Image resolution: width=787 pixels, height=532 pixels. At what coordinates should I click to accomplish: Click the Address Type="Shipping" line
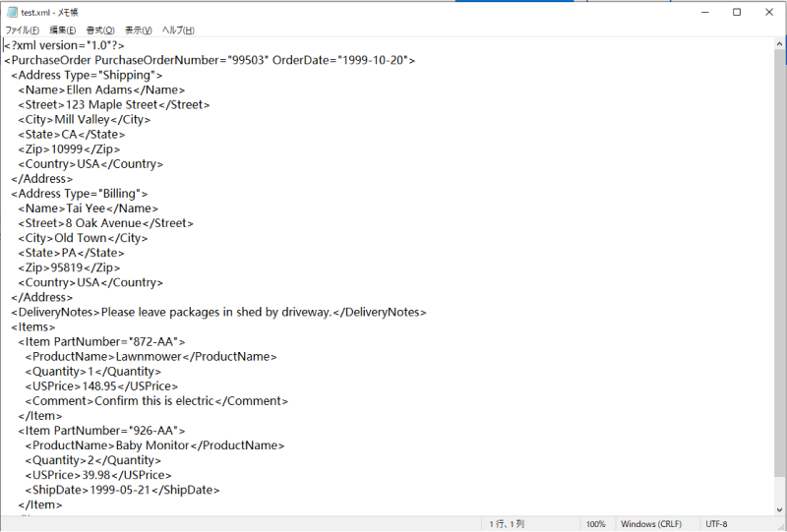[87, 76]
